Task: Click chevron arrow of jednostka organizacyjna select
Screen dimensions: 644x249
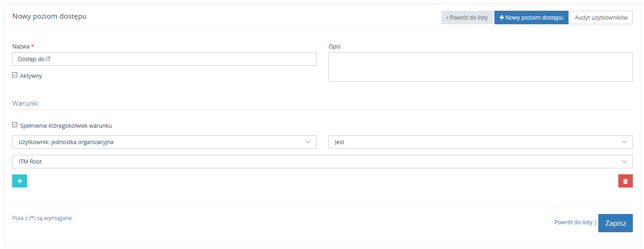Action: pos(308,142)
